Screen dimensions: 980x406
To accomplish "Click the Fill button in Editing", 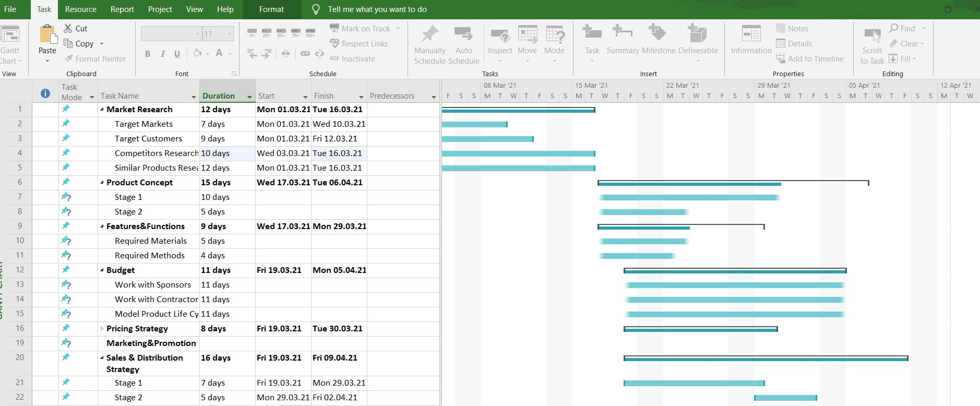I will tap(903, 59).
